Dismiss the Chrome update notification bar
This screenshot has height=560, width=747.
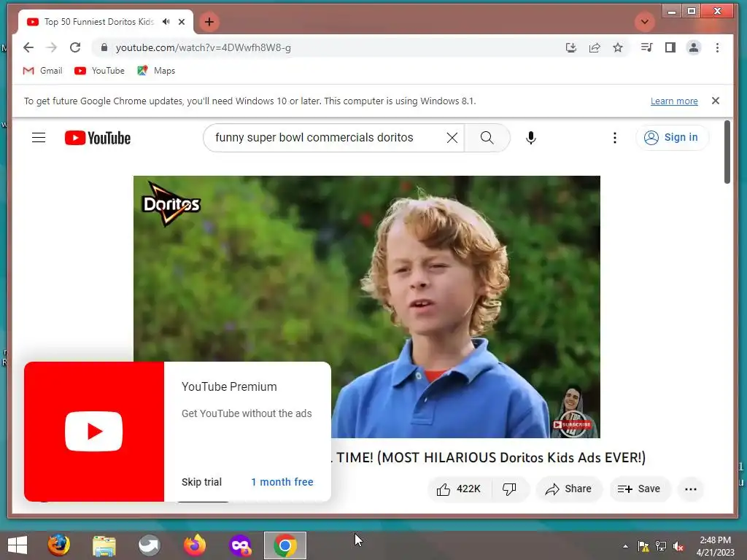[x=715, y=101]
